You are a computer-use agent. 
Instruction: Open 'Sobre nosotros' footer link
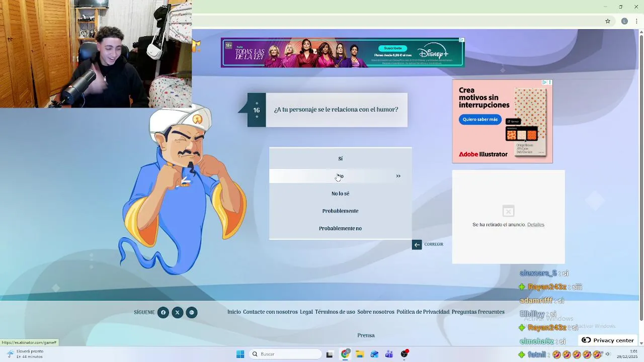pyautogui.click(x=376, y=312)
